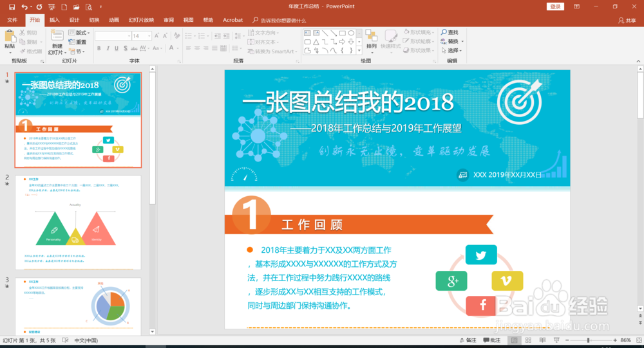Sign in with the 登录 button
This screenshot has height=348, width=644.
coord(555,6)
